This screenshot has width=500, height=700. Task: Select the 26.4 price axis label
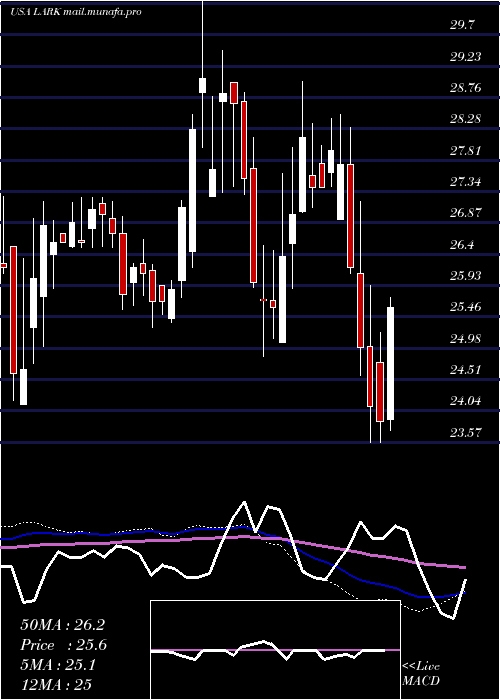point(462,245)
